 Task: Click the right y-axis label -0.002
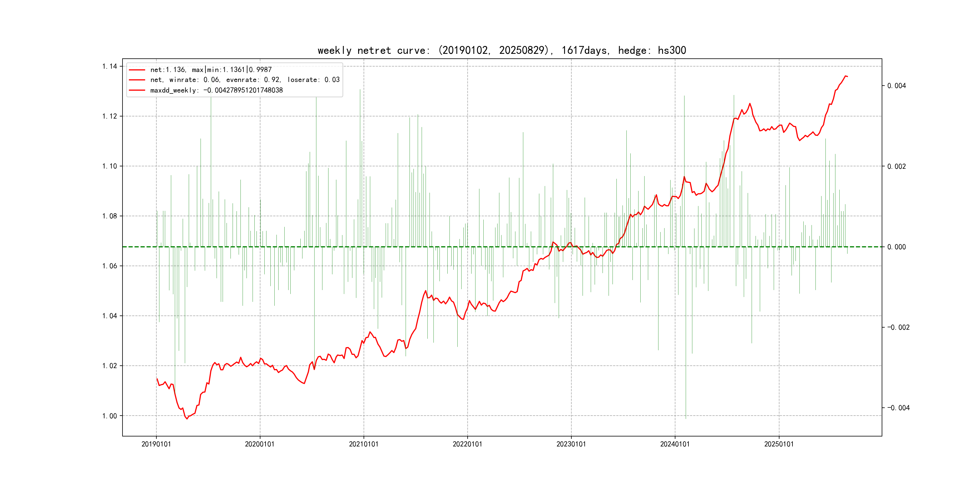(898, 328)
